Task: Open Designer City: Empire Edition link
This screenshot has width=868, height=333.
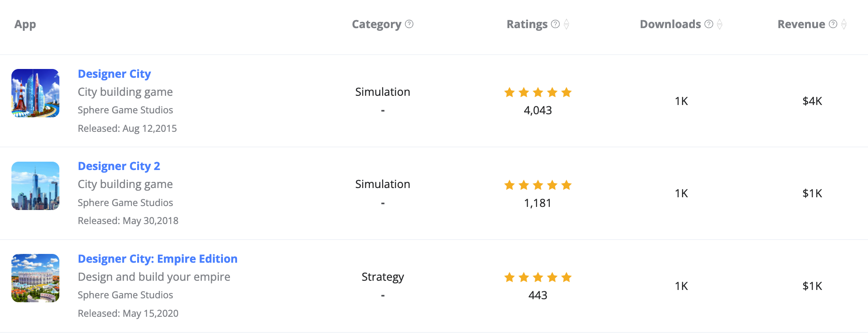Action: click(x=157, y=259)
